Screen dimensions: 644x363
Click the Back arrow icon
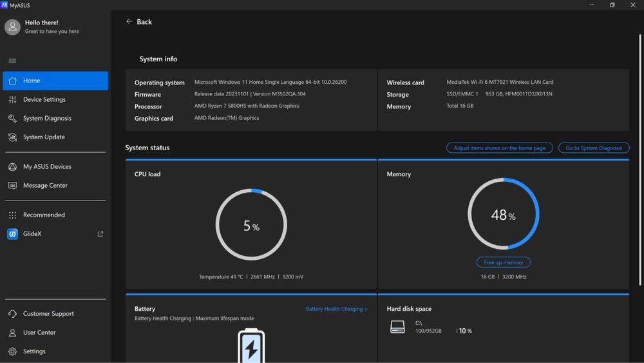tap(129, 21)
